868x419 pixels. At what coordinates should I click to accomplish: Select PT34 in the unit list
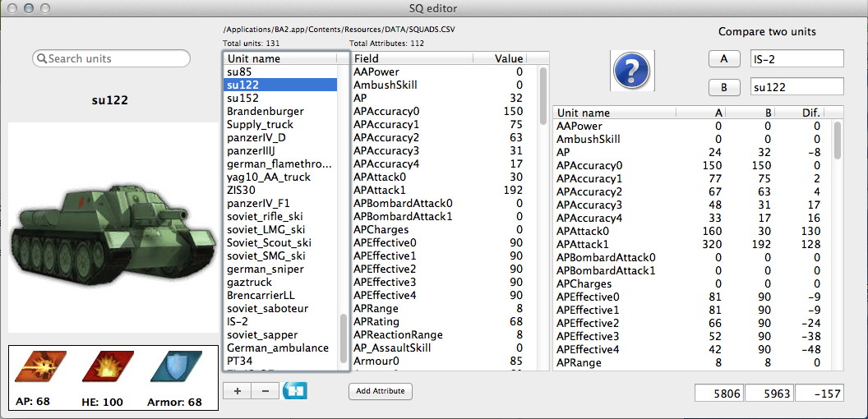(x=280, y=361)
